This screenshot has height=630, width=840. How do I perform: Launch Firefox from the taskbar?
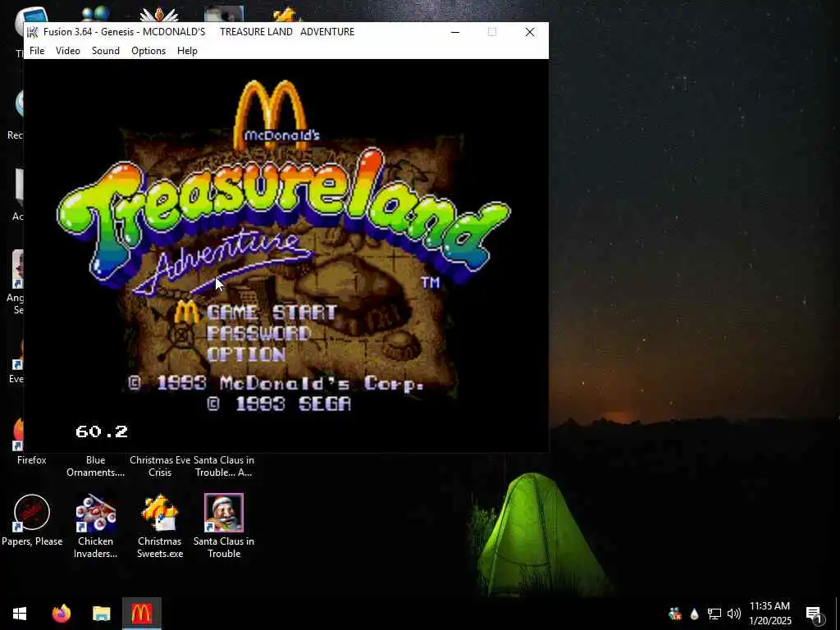pos(61,614)
